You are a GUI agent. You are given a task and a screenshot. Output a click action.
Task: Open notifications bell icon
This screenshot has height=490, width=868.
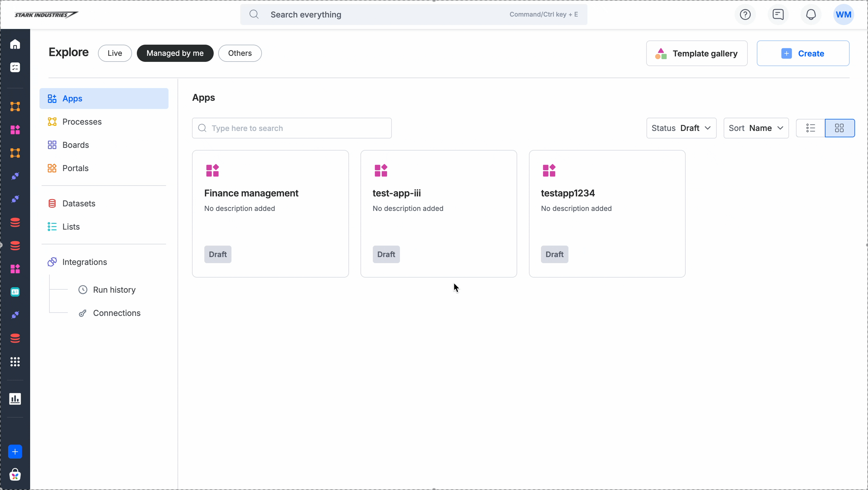point(811,14)
